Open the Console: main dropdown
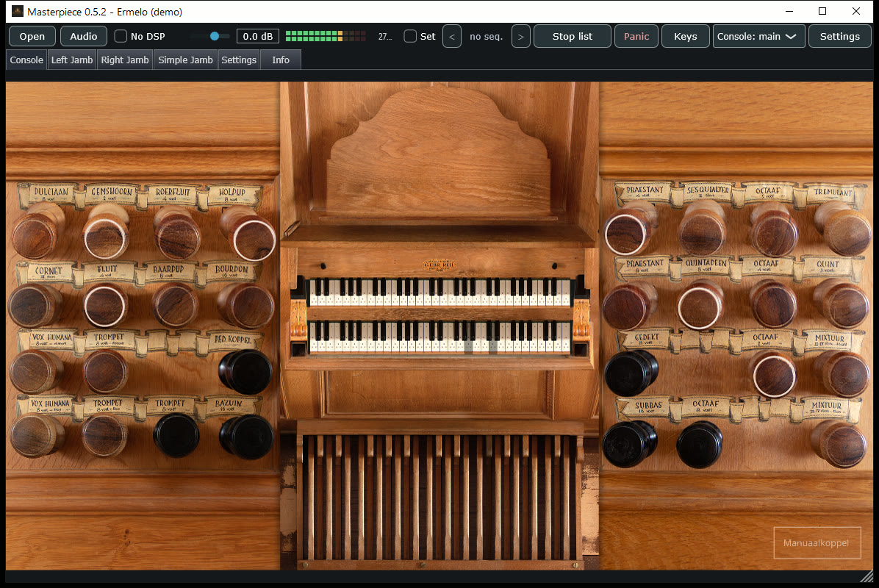The image size is (879, 588). pyautogui.click(x=758, y=37)
